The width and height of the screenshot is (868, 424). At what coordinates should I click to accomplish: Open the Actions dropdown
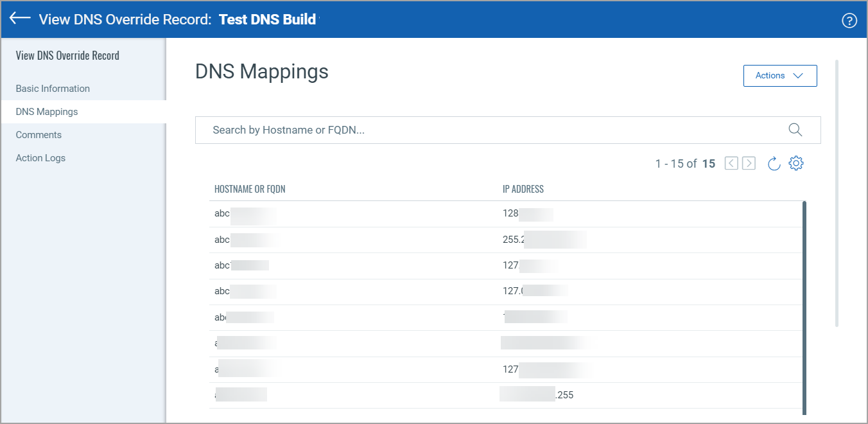779,75
